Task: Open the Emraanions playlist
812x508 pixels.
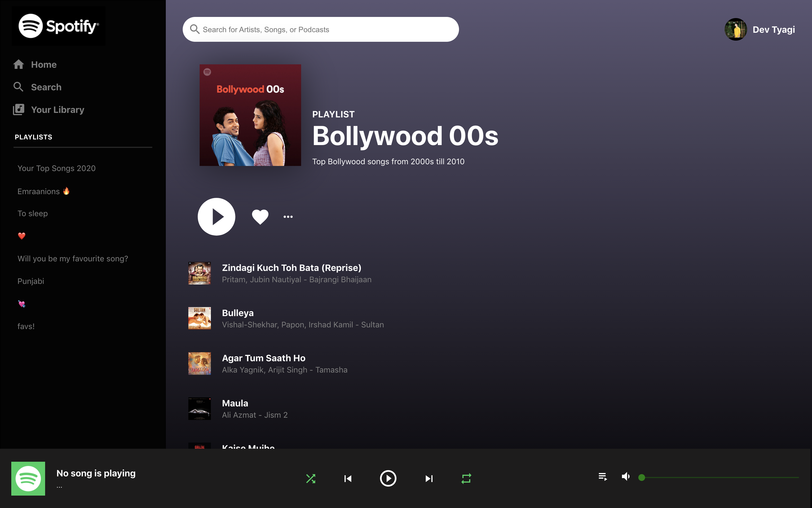Action: tap(44, 191)
